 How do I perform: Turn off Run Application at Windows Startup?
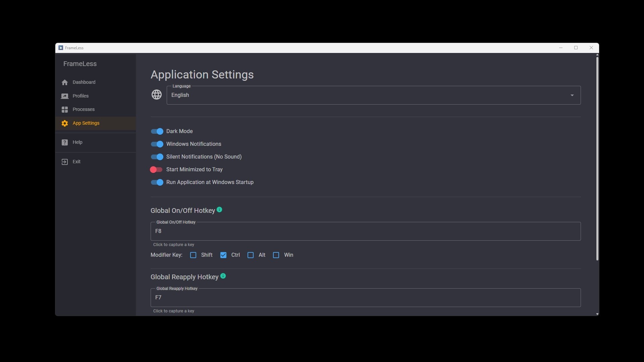(x=157, y=182)
